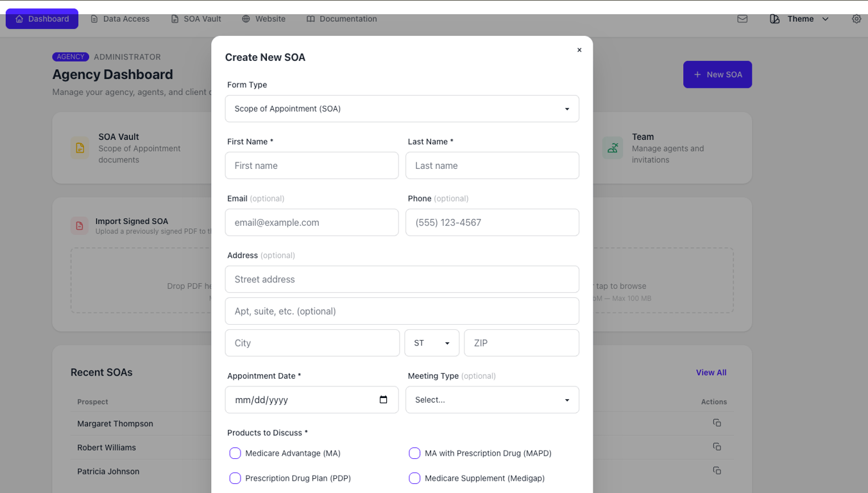Click the yellow SOA Vault document icon
The image size is (868, 493).
(79, 148)
